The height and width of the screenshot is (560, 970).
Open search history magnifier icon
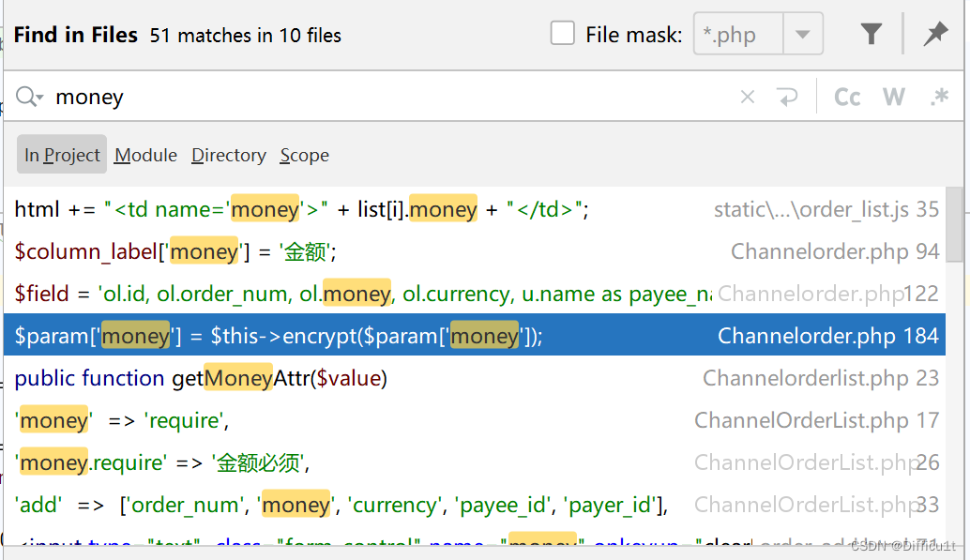(29, 97)
